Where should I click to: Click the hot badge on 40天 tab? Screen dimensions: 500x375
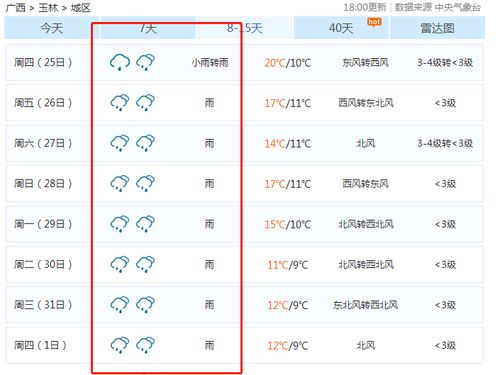(374, 22)
